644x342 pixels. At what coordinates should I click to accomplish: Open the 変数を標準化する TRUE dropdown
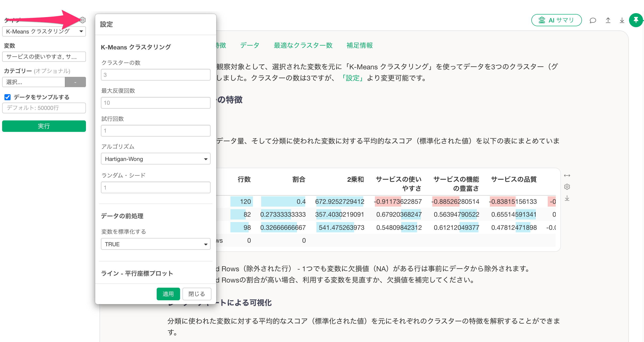click(155, 244)
